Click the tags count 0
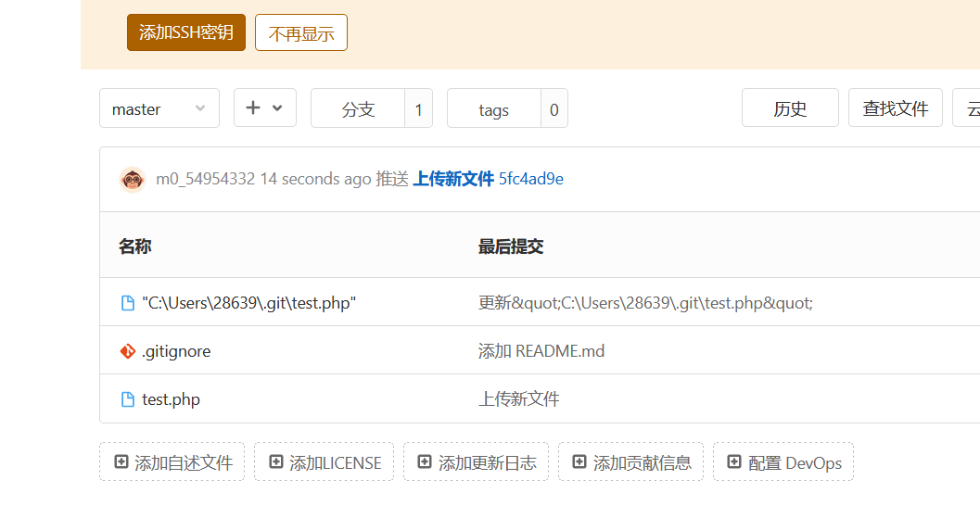 tap(554, 108)
